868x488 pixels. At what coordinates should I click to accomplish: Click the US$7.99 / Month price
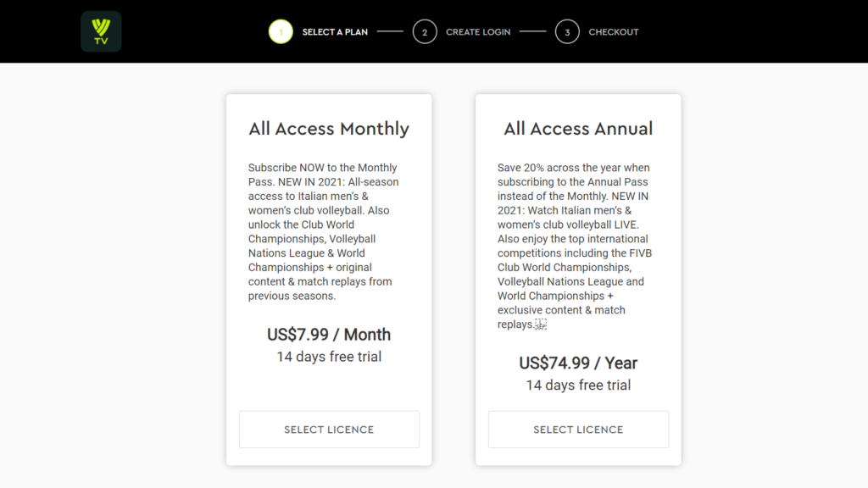[329, 335]
